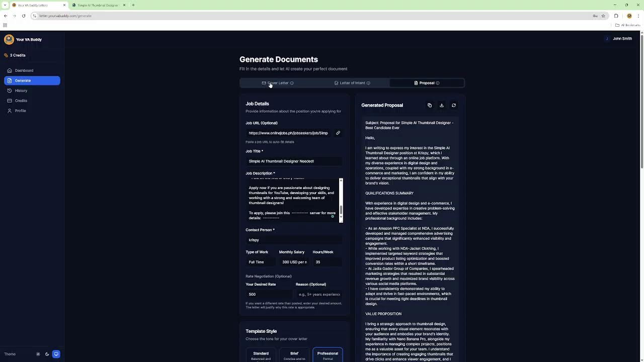Viewport: 644px width, 362px height.
Task: Open All Bookmarks folder
Action: (x=628, y=25)
